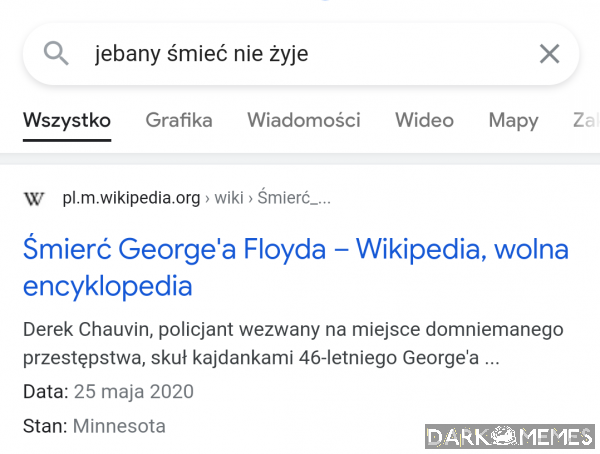Open the Mapy tab

click(514, 121)
